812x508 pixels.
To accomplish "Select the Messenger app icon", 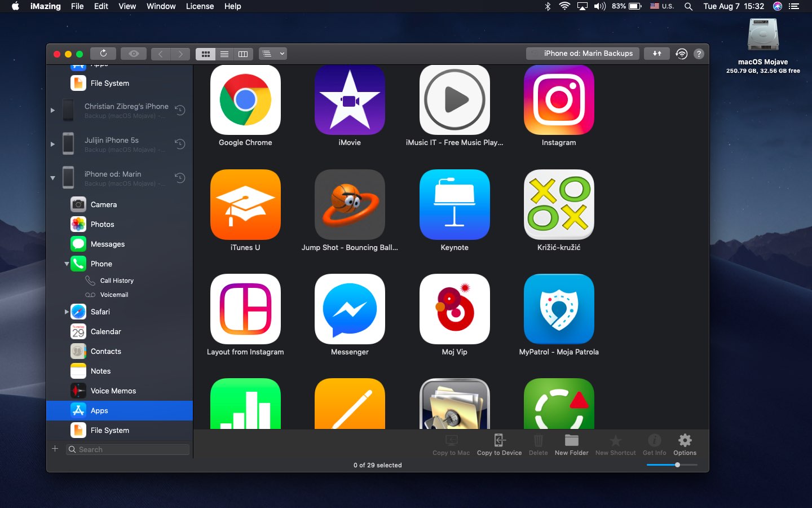I will (350, 309).
